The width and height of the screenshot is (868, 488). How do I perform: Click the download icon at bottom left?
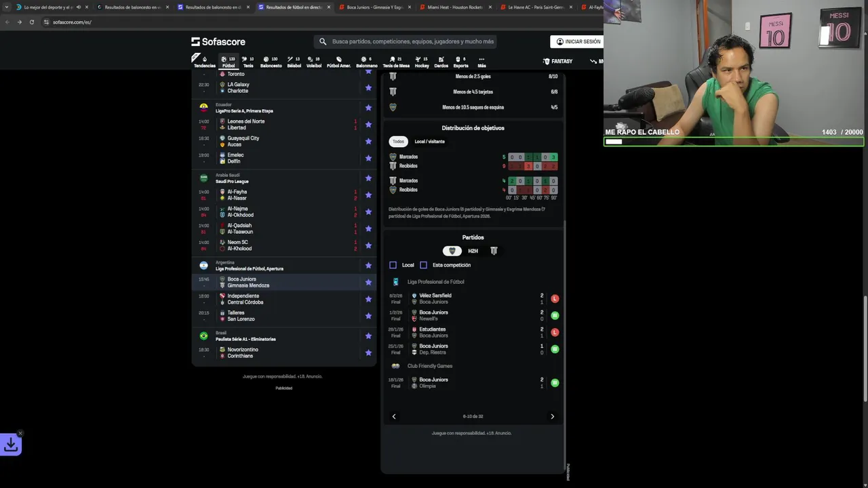(11, 445)
